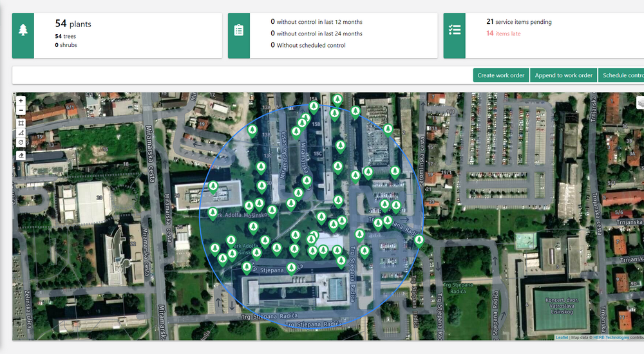The image size is (644, 354).
Task: Select the circle draw tool
Action: click(21, 142)
